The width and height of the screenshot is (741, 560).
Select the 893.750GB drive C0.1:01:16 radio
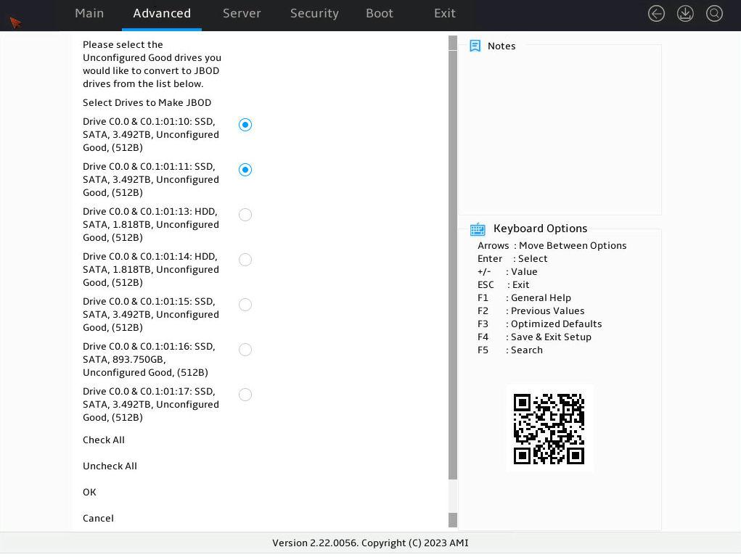[245, 350]
